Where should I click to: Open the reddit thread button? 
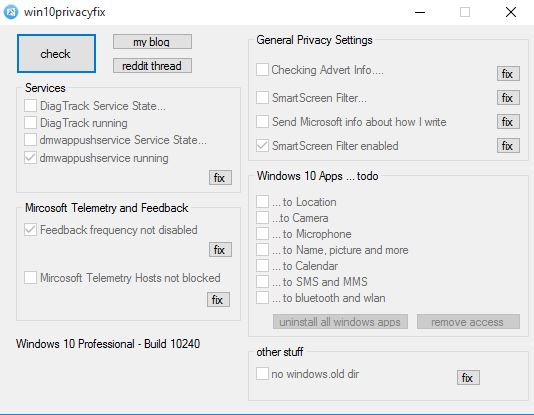(152, 65)
